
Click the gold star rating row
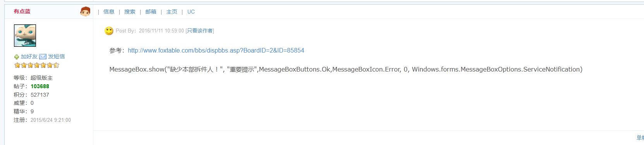click(x=37, y=65)
